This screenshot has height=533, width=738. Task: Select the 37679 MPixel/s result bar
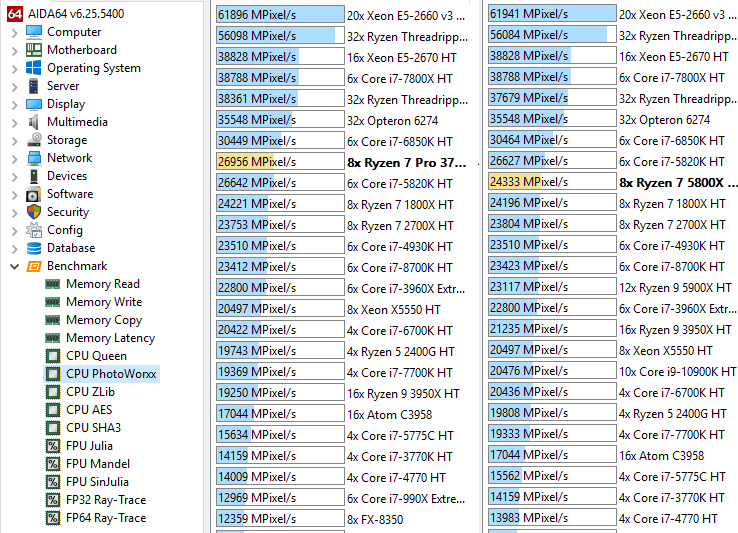pos(552,98)
